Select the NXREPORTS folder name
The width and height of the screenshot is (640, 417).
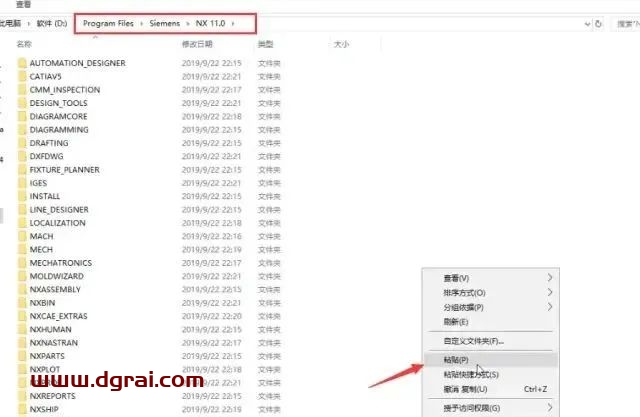[x=52, y=396]
